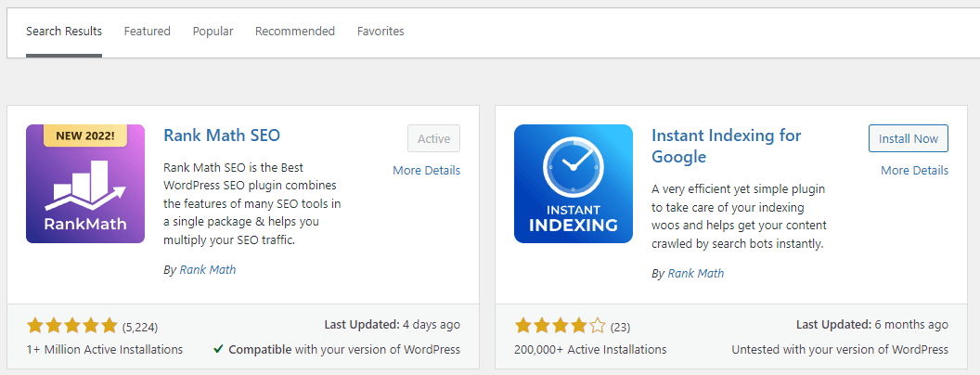The width and height of the screenshot is (980, 375).
Task: Open the Rank Math SEO title link
Action: [222, 135]
